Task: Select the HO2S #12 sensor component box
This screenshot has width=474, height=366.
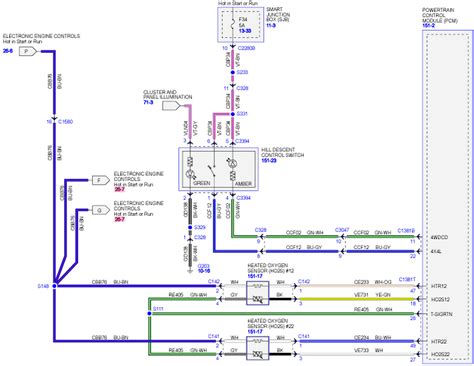Action: pyautogui.click(x=258, y=293)
